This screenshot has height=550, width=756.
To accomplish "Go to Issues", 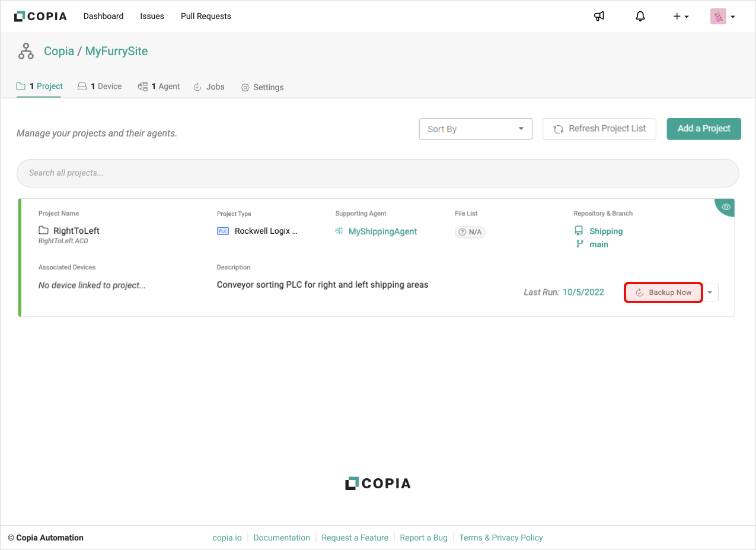I will (x=152, y=16).
